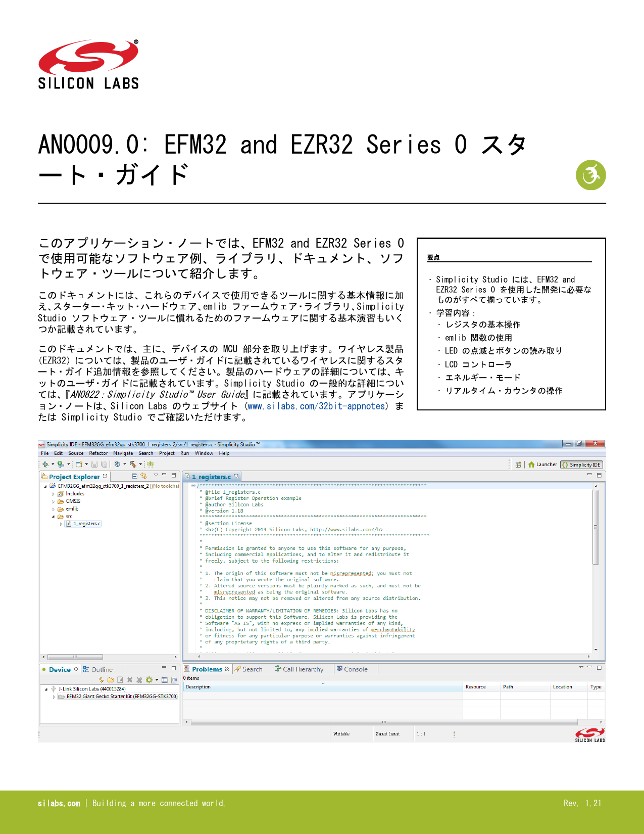The width and height of the screenshot is (644, 834).
Task: Expand the Includes folder
Action: [53, 494]
